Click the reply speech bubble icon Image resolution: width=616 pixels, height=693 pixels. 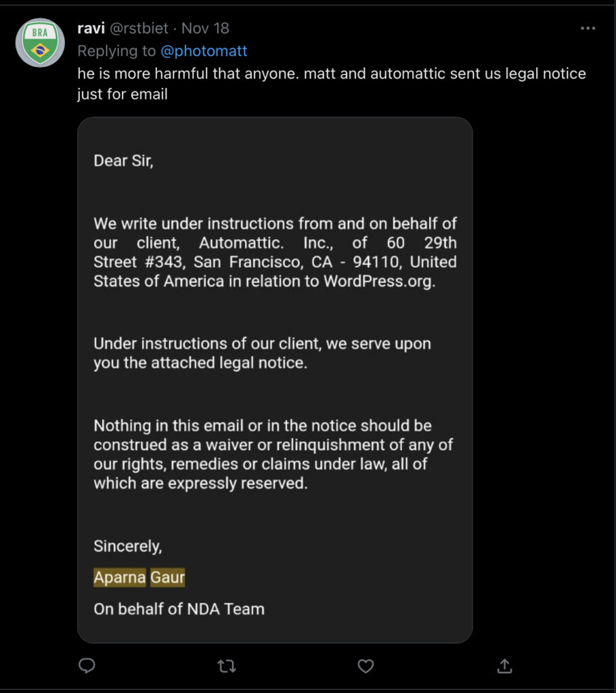click(87, 666)
